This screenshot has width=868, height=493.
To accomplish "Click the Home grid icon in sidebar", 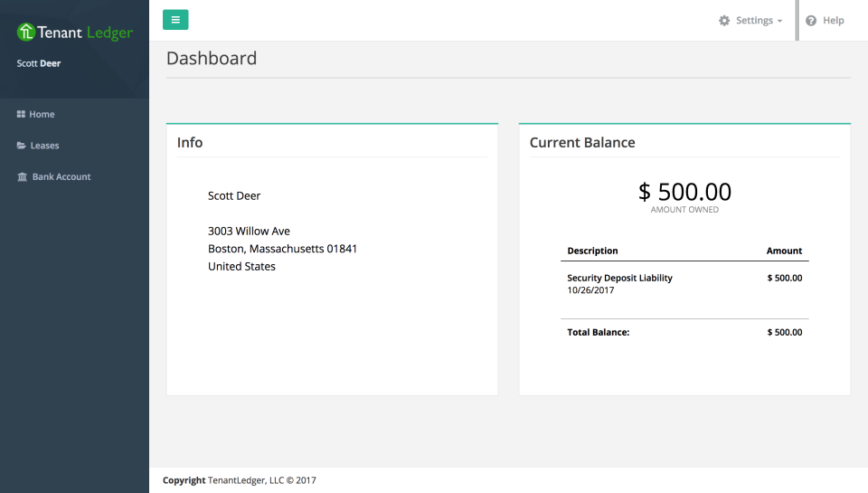I will (21, 115).
